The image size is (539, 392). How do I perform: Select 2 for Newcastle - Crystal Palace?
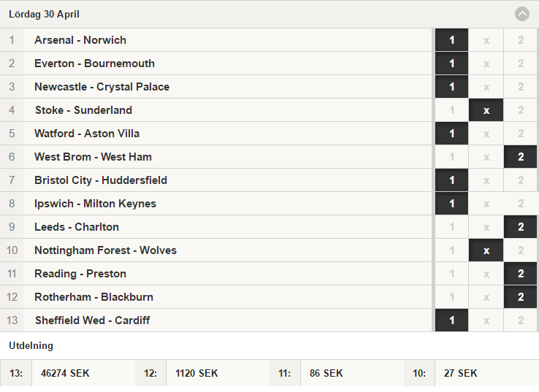tap(521, 87)
